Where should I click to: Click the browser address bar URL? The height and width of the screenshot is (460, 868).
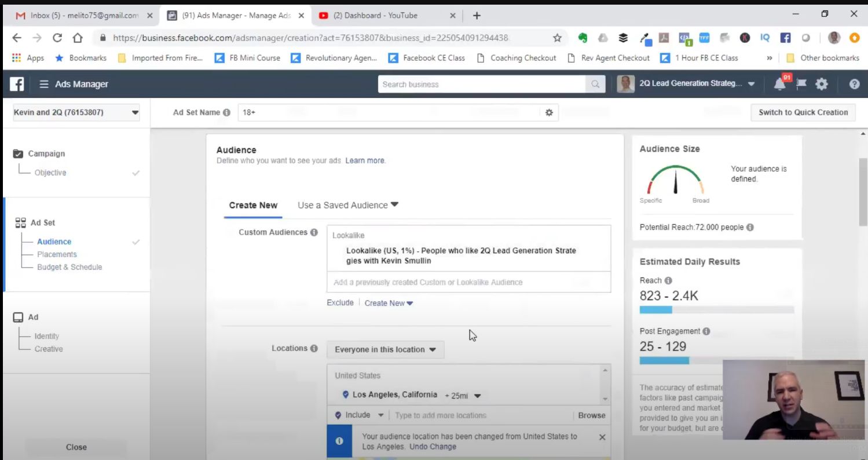point(310,38)
